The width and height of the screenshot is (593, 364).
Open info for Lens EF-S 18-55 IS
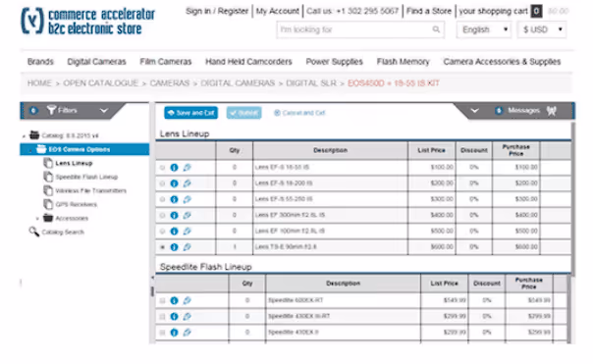(174, 168)
